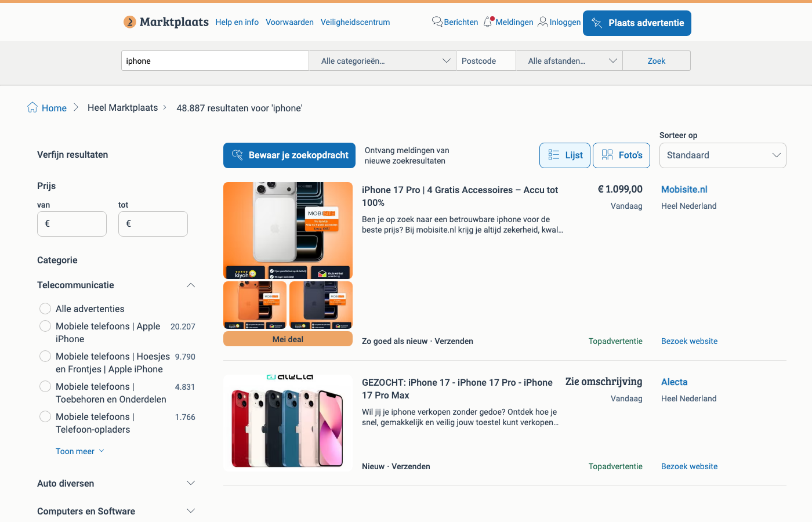Click Bezoek website for Alecta
The height and width of the screenshot is (522, 812).
click(x=689, y=466)
